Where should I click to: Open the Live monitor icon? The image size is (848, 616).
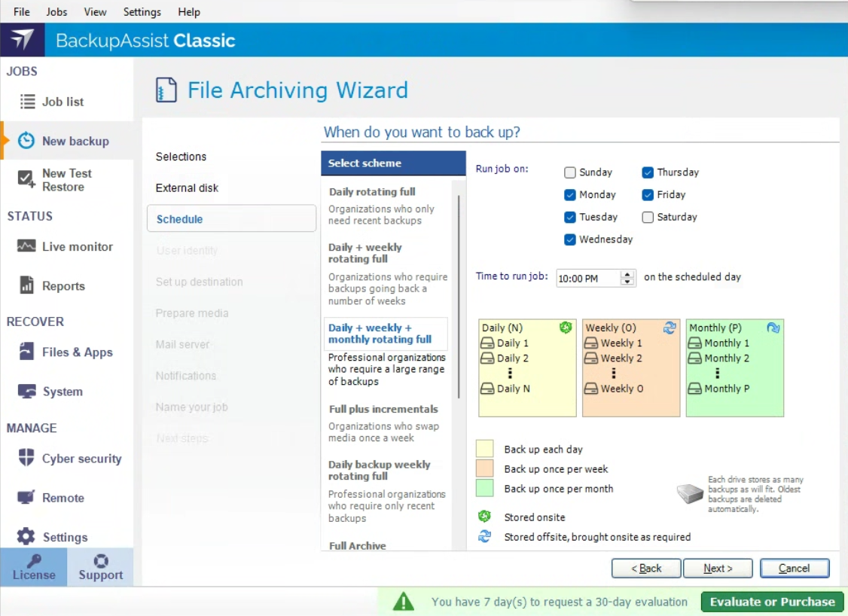(x=26, y=246)
